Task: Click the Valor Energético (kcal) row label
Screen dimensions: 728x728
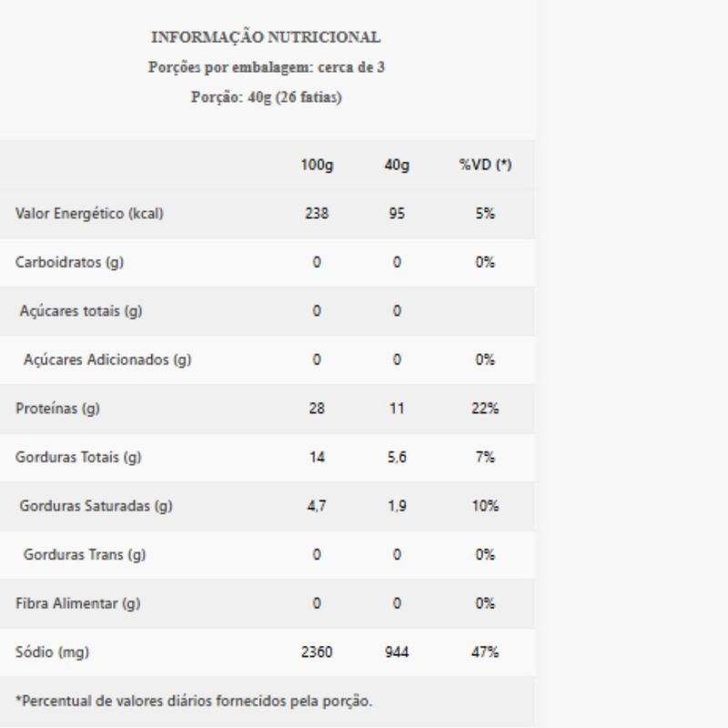Action: pos(89,214)
